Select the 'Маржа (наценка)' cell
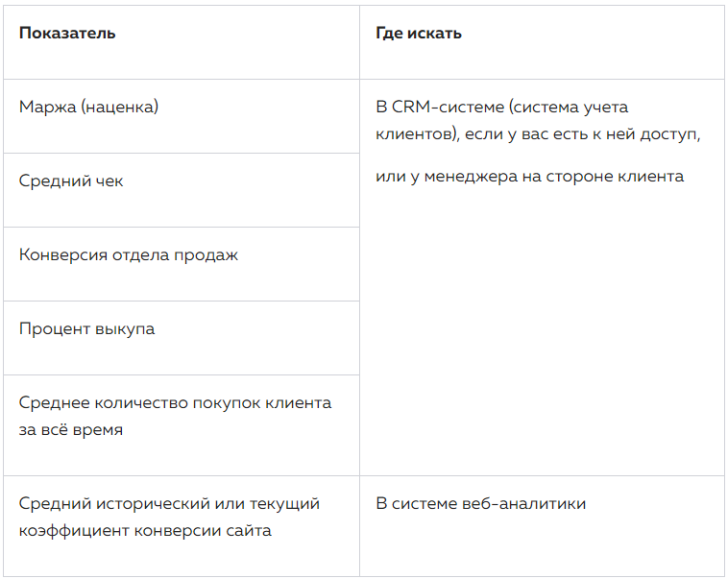Image resolution: width=728 pixels, height=579 pixels. coord(182,116)
